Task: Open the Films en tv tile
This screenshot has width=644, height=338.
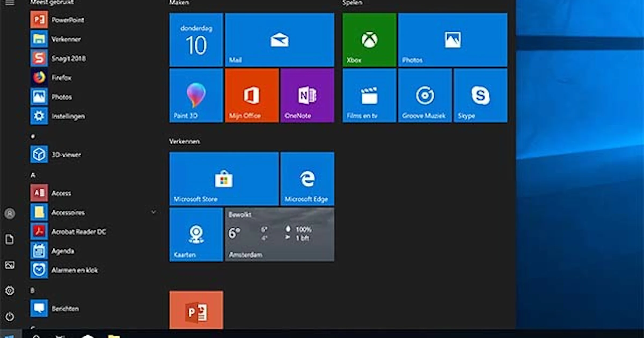Action: pos(369,95)
